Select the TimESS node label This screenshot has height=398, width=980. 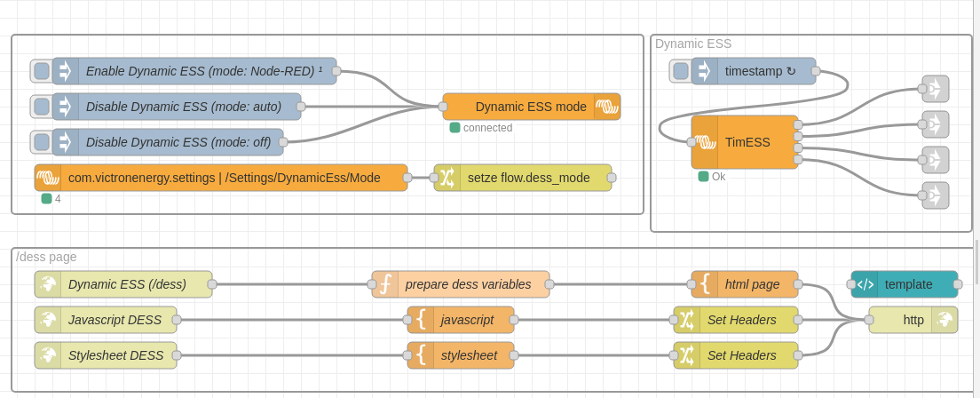click(x=747, y=142)
